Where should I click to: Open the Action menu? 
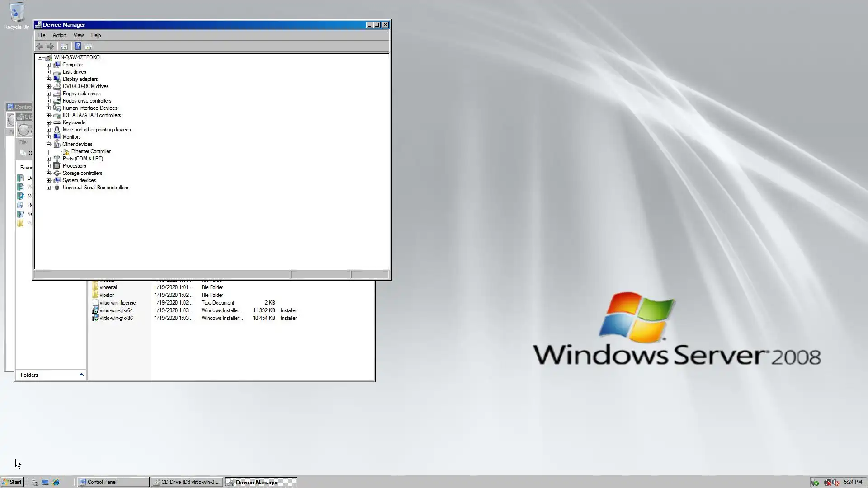tap(59, 35)
